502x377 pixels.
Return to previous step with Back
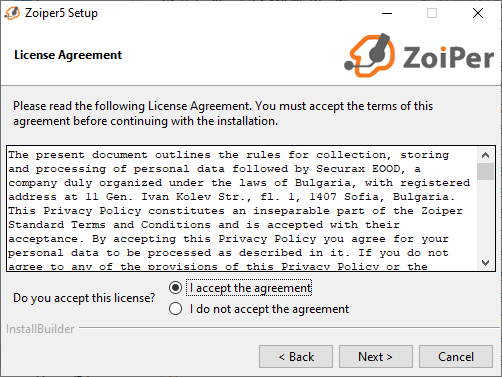296,357
